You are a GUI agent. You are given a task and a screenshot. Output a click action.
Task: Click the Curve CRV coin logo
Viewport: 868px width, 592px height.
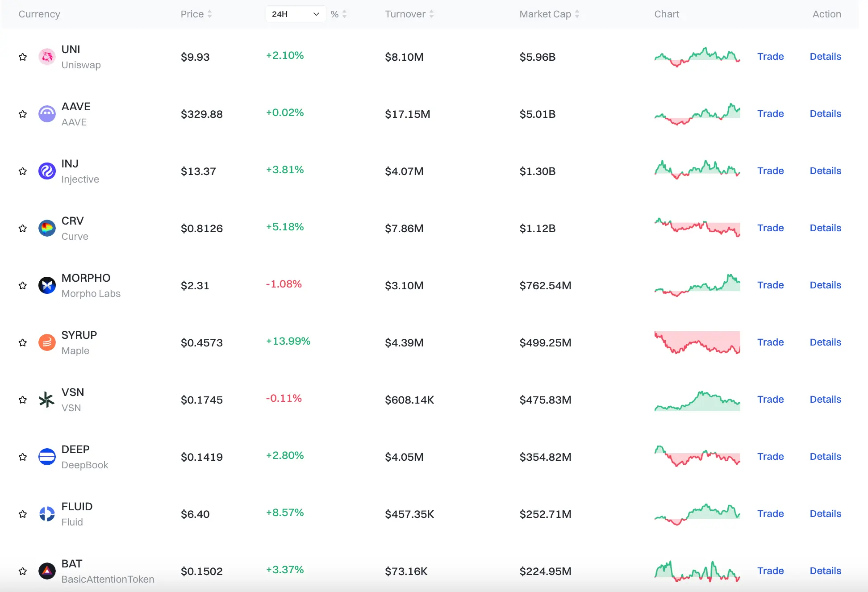(47, 228)
